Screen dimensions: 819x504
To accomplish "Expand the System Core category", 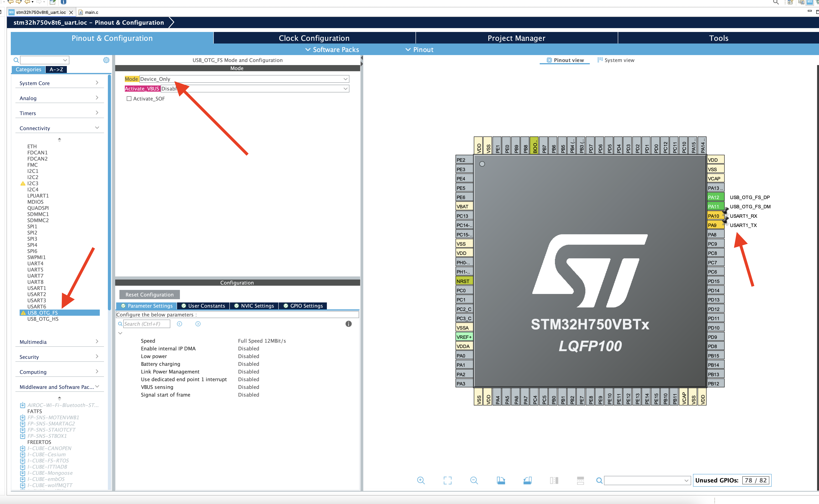I will (59, 83).
